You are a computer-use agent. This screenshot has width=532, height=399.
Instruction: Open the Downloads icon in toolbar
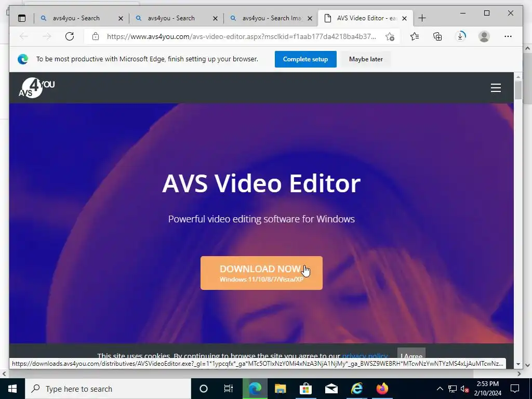point(461,36)
